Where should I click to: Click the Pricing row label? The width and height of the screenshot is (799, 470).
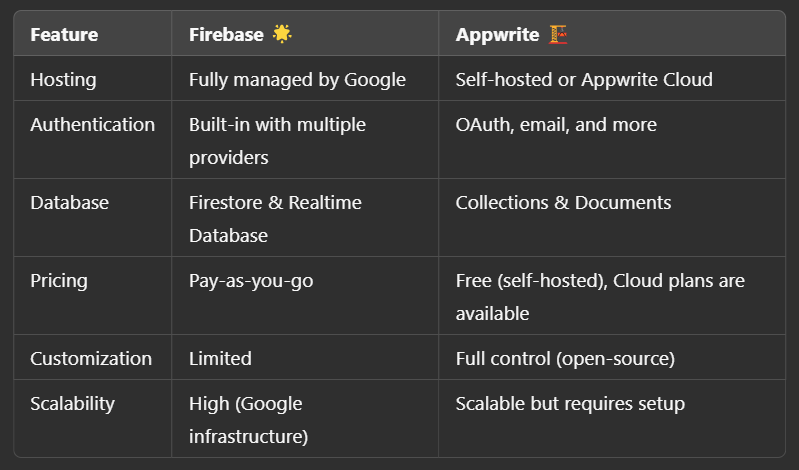click(59, 281)
